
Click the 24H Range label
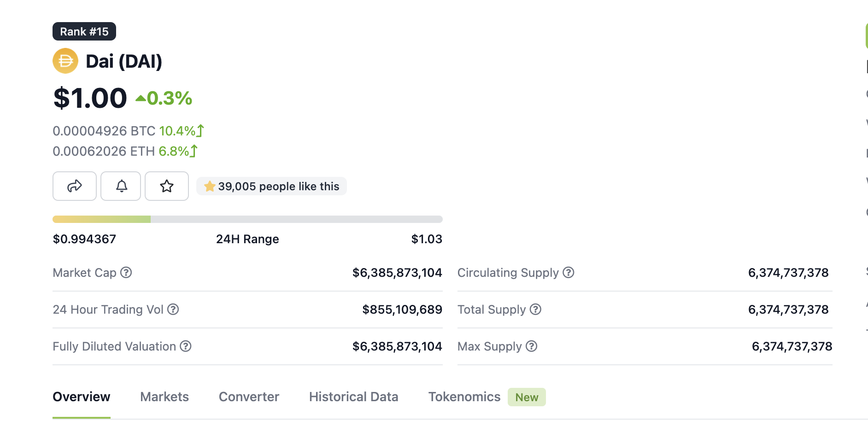click(247, 239)
